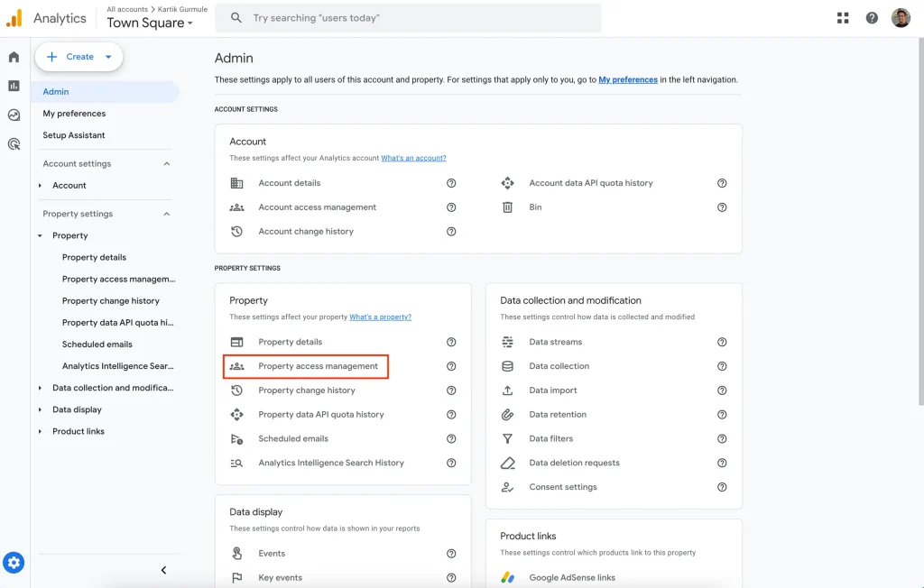Click help icon for Account access management
This screenshot has width=924, height=588.
[x=451, y=207]
